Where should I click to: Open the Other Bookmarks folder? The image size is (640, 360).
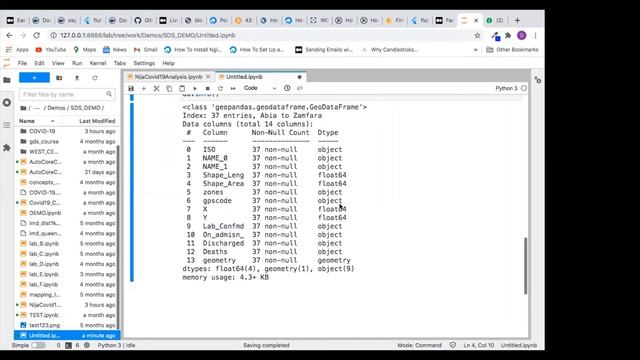513,50
